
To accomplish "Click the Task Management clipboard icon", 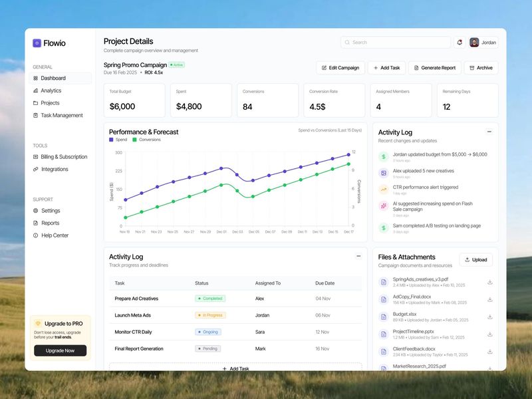I will pos(35,115).
